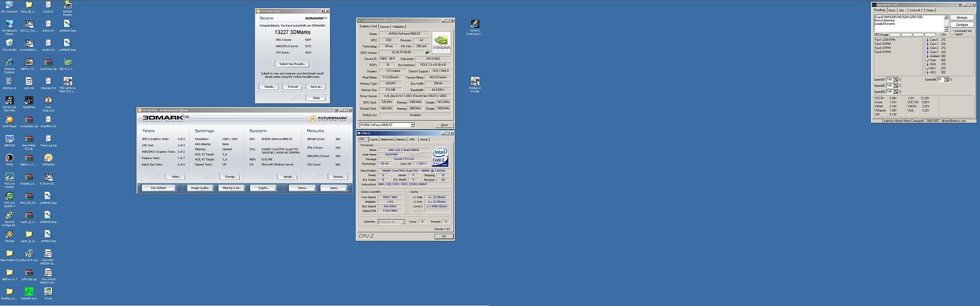Open the Internet Explorer desktop icon
The height and width of the screenshot is (306, 980).
click(x=9, y=62)
